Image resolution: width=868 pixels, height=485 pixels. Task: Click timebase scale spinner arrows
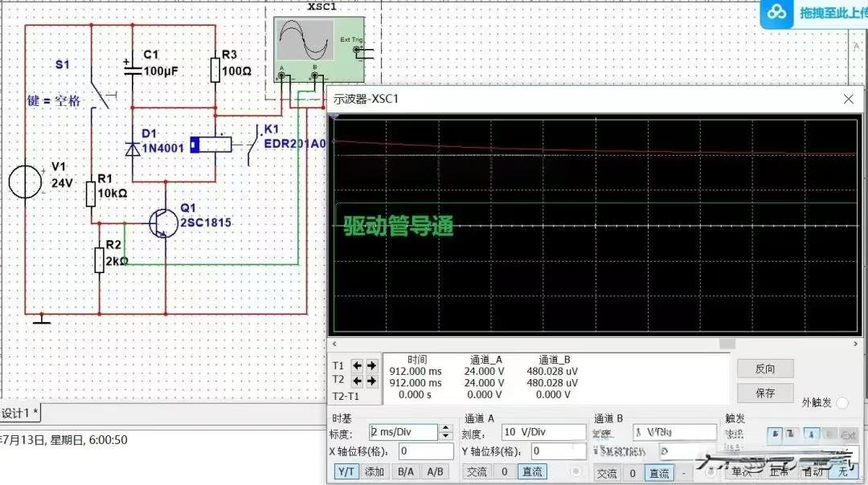[446, 432]
